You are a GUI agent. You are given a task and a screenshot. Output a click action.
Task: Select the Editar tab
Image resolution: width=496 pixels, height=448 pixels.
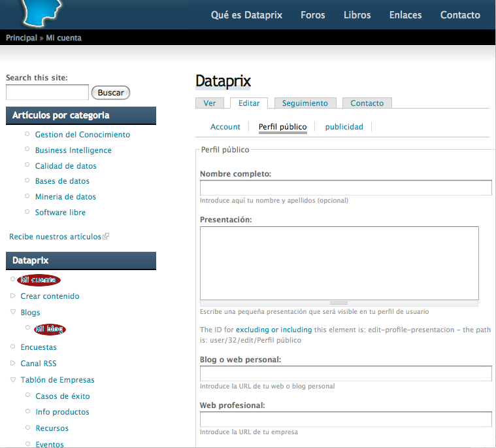tap(249, 103)
